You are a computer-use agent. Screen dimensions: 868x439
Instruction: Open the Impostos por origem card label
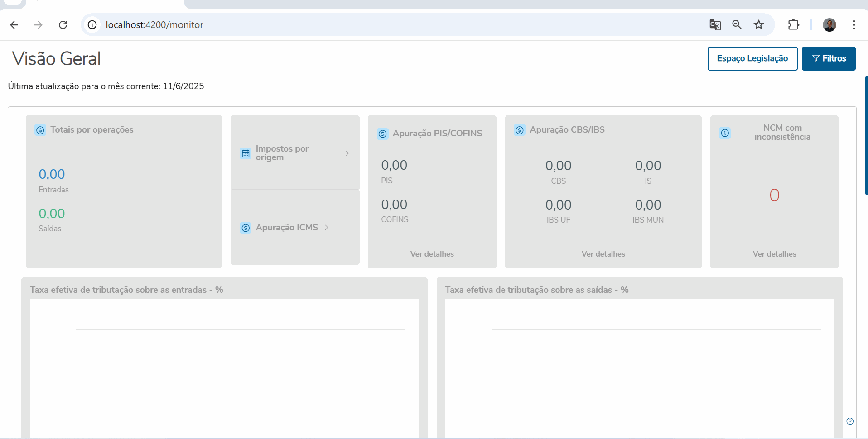282,153
